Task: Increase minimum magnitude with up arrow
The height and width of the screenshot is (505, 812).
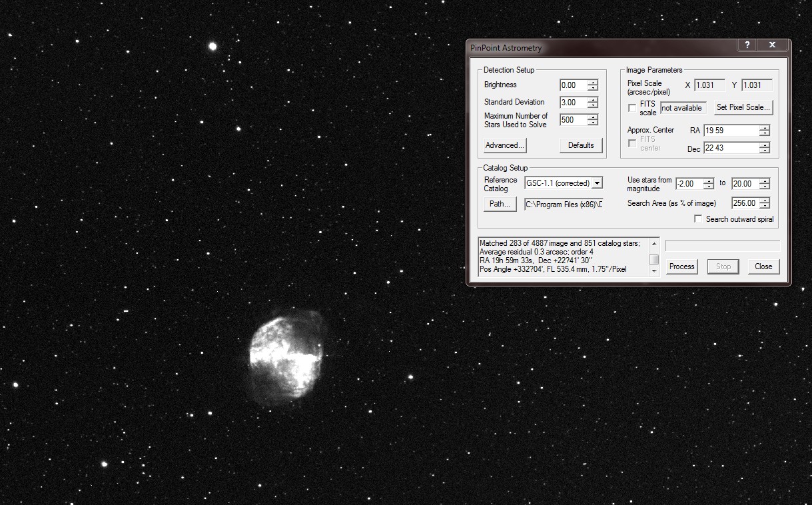Action: [709, 181]
